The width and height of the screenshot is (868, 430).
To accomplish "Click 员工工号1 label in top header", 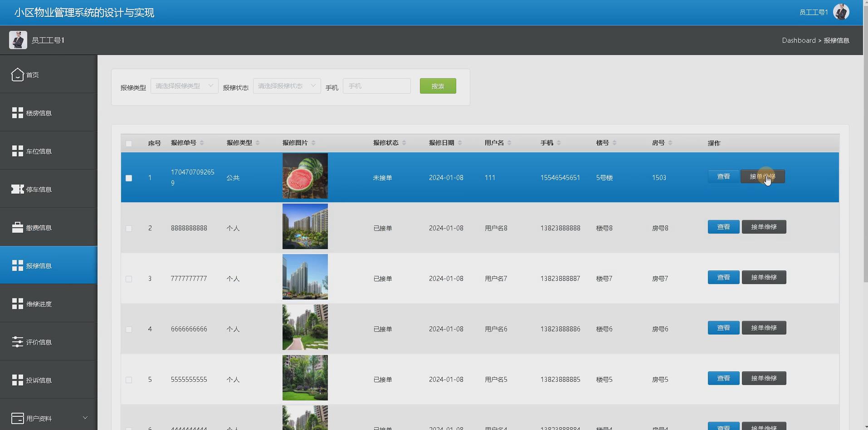I will (814, 12).
